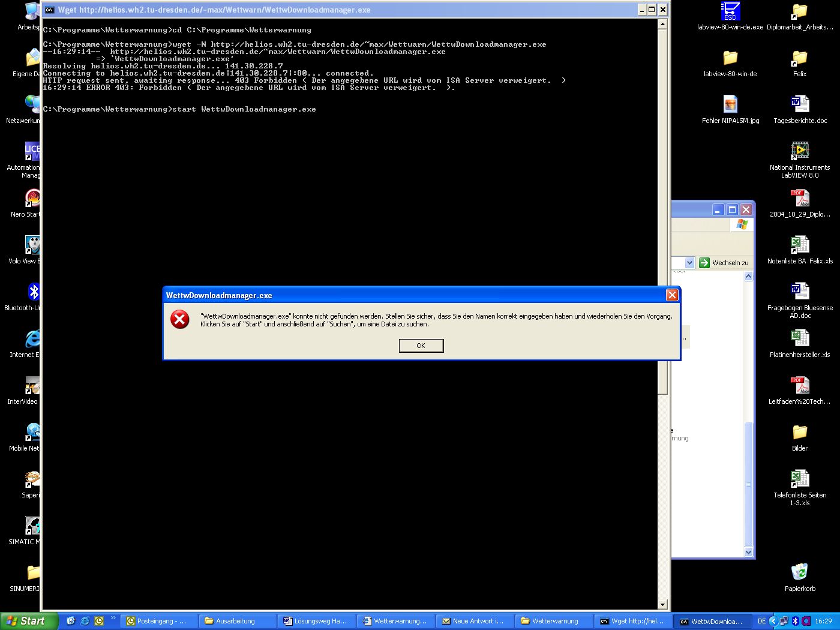840x630 pixels.
Task: Open the Papierkorb recycle bin icon
Action: tap(799, 572)
